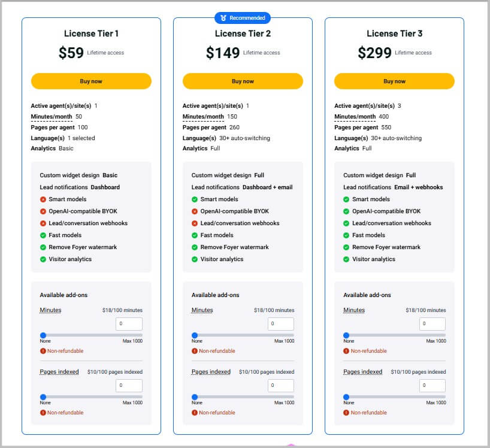Image resolution: width=490 pixels, height=448 pixels.
Task: Click green check beside Tier 3 Visitor analytics
Action: tap(346, 259)
